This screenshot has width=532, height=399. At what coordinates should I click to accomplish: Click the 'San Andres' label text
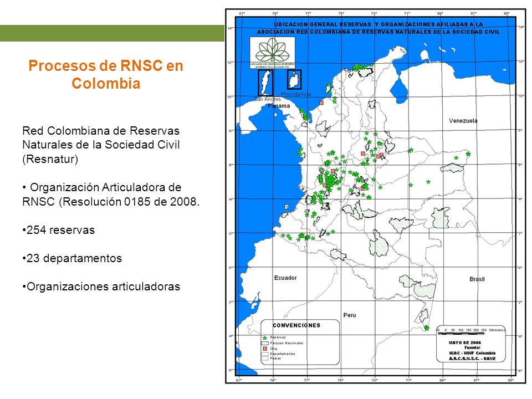pyautogui.click(x=268, y=99)
